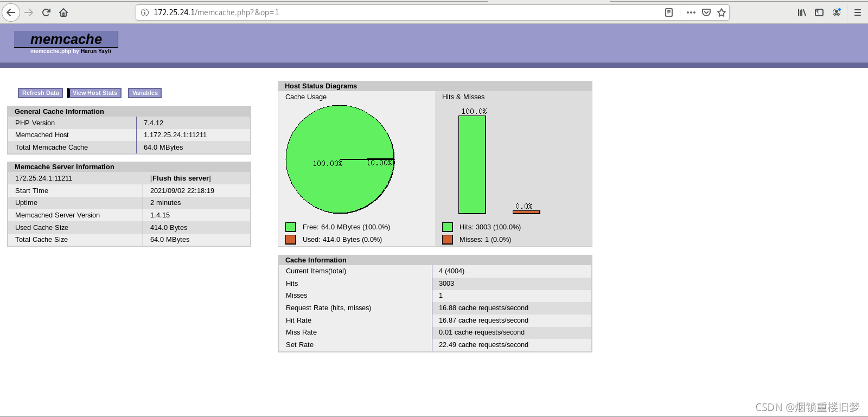
Task: Click the Hits & Misses chart label
Action: 463,97
